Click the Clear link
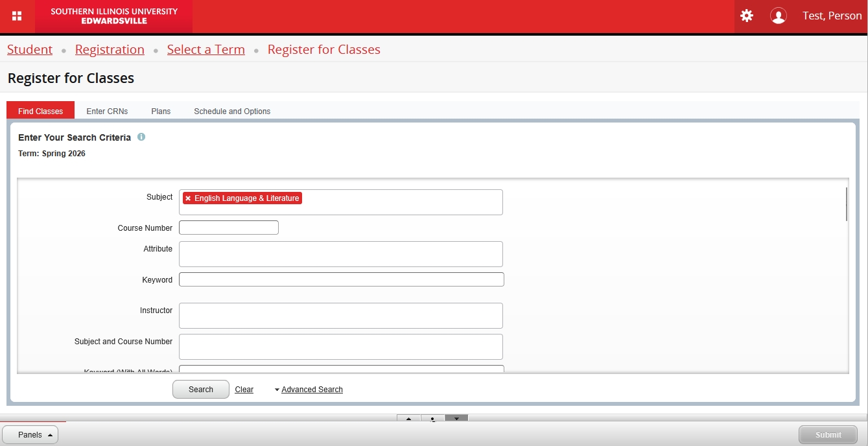The width and height of the screenshot is (868, 446). click(x=244, y=390)
